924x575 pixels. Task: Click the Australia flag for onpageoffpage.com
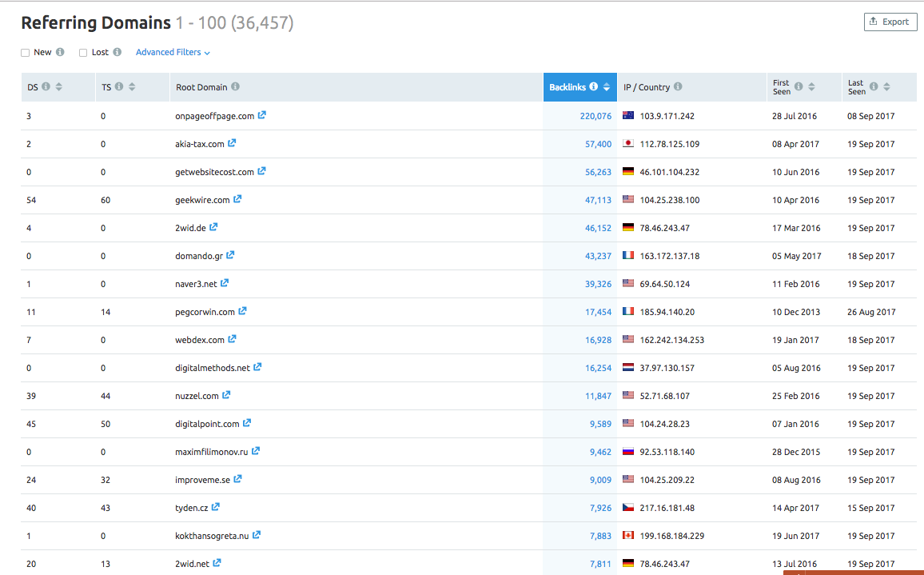pos(628,115)
